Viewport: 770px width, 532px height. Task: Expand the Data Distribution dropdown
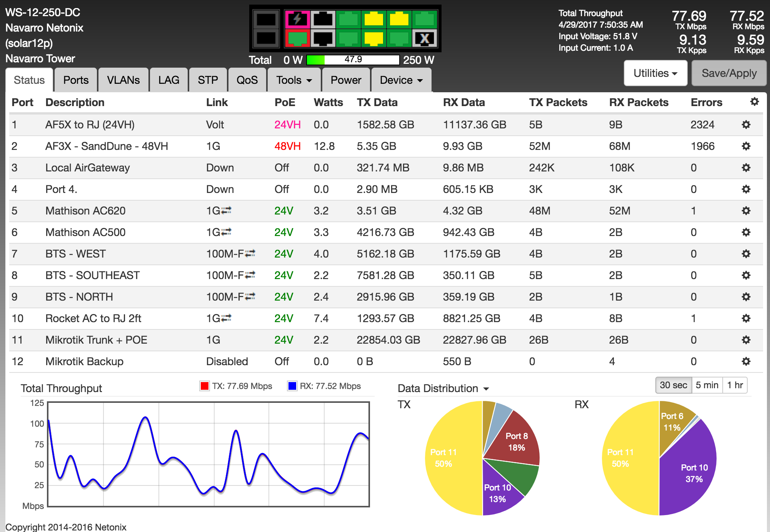[x=443, y=388]
